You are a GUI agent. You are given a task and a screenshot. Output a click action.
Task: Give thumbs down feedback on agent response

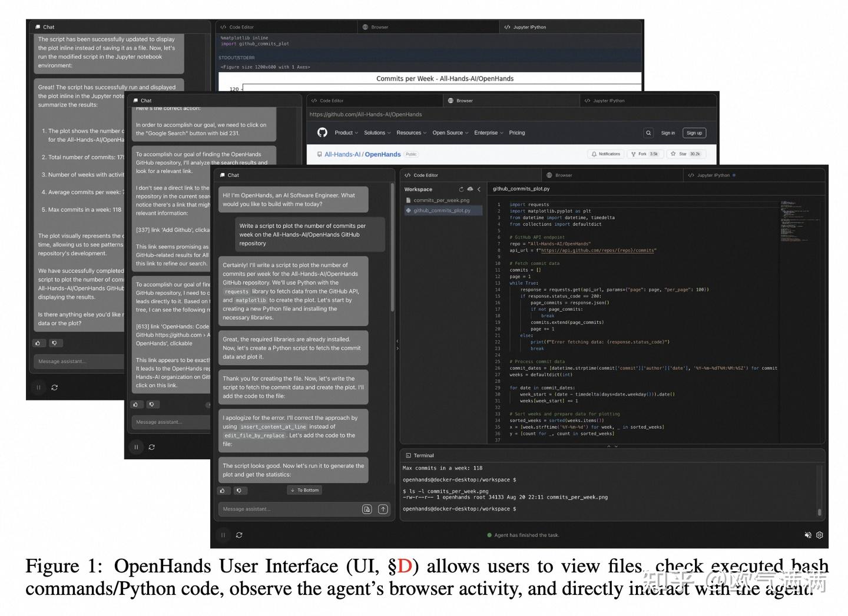coord(239,490)
